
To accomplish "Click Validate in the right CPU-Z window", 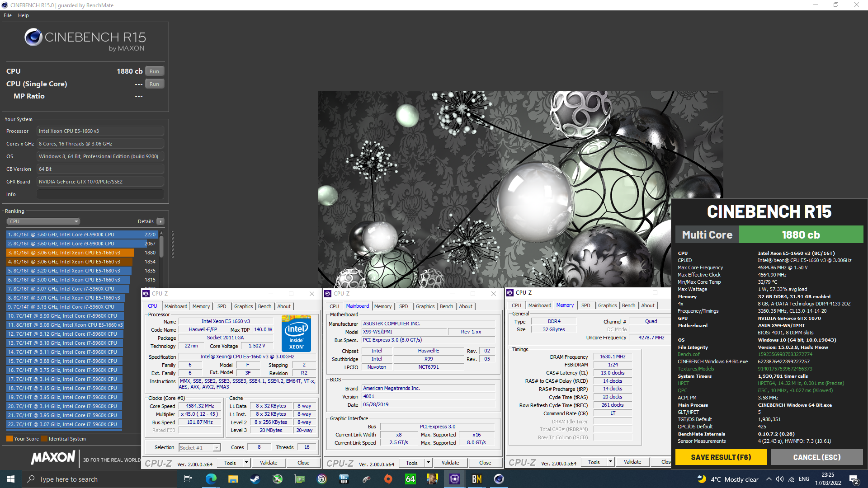I will click(x=632, y=462).
